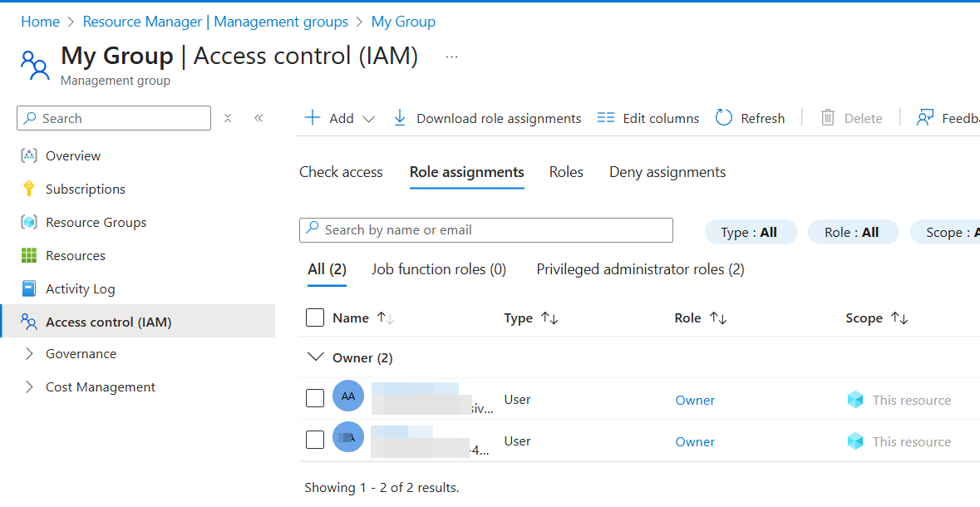Go to the Home breadcrumb
The image size is (980, 507).
(41, 22)
